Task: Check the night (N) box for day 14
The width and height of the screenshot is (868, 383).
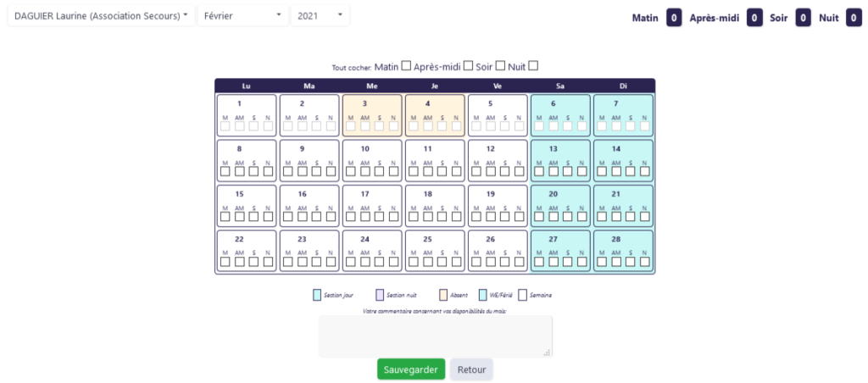Action: click(644, 171)
